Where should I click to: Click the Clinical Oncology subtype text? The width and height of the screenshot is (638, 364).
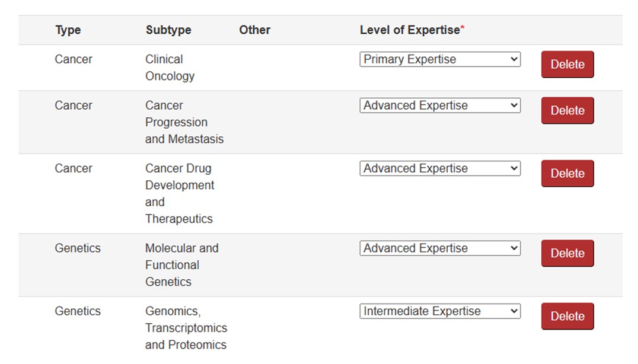click(170, 68)
